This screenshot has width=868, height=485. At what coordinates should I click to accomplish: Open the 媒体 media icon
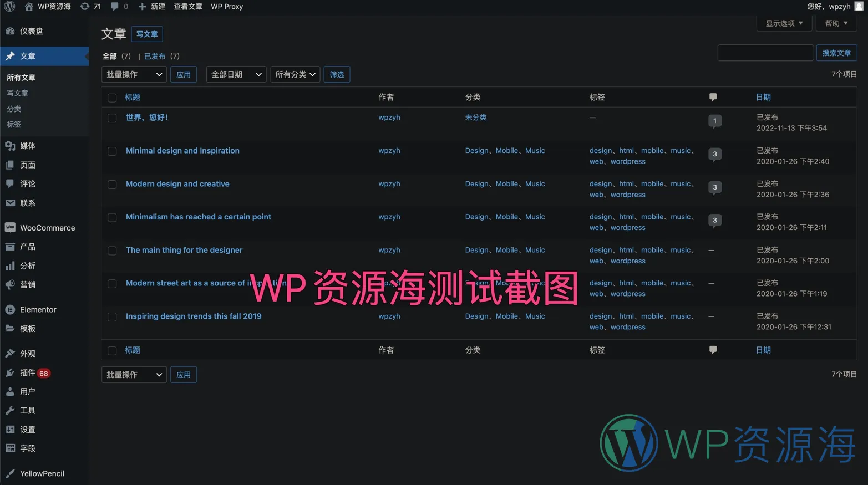pos(10,146)
